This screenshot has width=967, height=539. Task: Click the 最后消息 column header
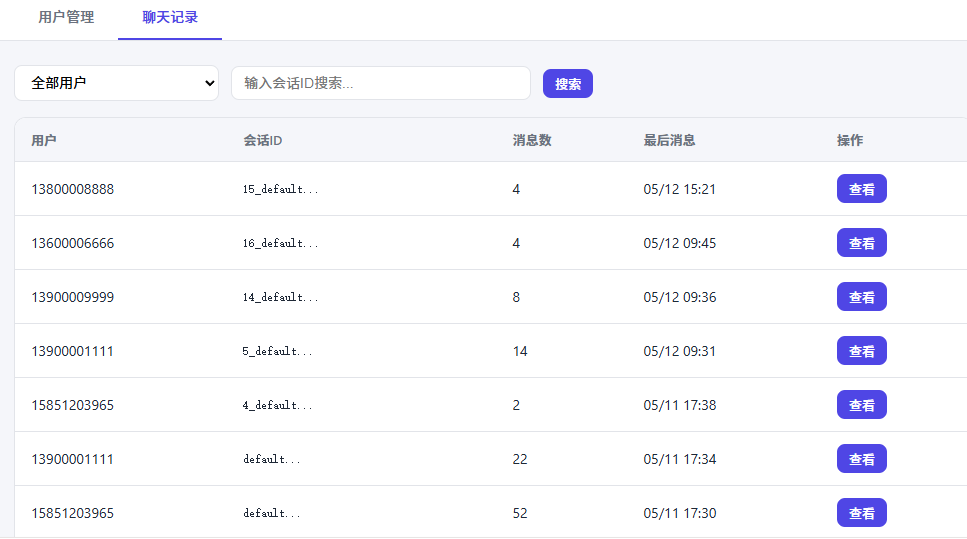669,140
